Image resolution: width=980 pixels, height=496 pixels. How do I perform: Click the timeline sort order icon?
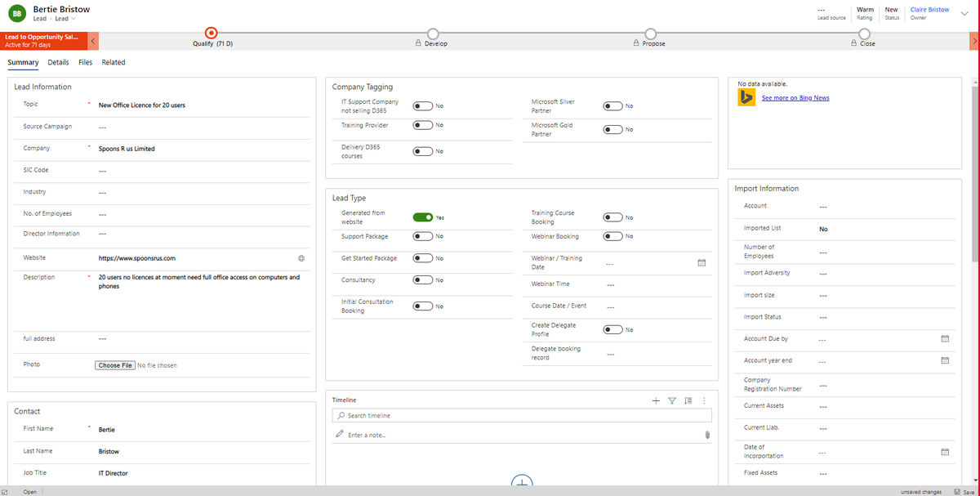coord(688,400)
